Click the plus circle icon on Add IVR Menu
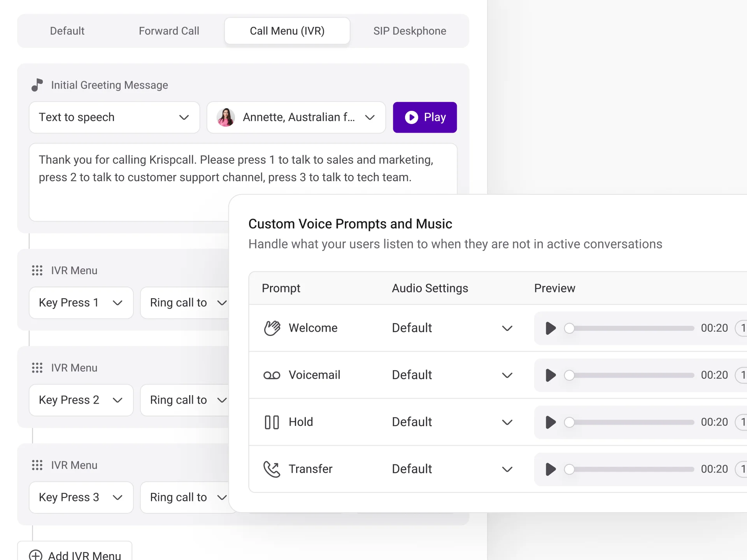747x560 pixels. (x=36, y=555)
